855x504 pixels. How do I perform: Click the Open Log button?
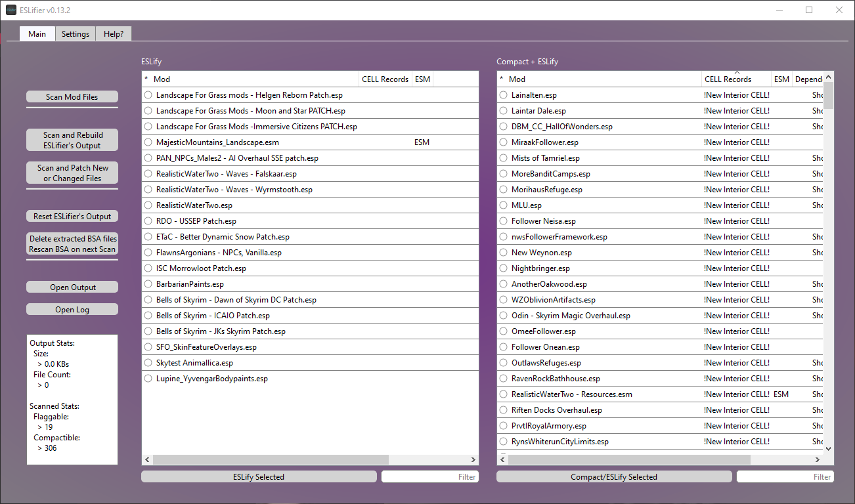pyautogui.click(x=72, y=309)
